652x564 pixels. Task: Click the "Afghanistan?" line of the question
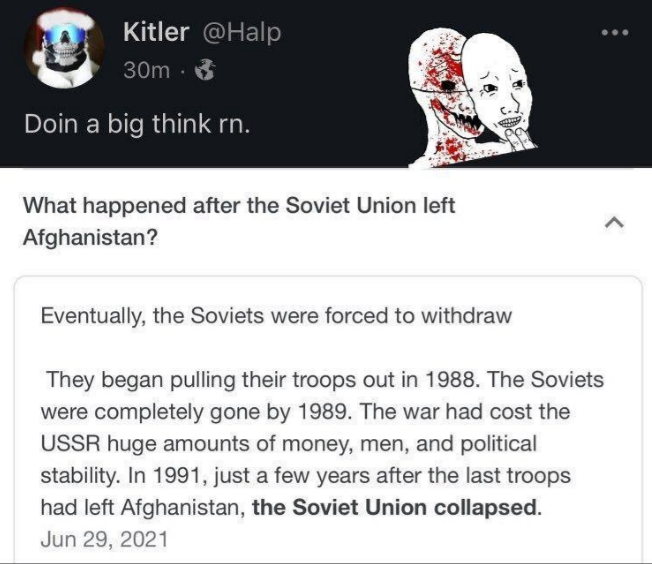tap(90, 237)
